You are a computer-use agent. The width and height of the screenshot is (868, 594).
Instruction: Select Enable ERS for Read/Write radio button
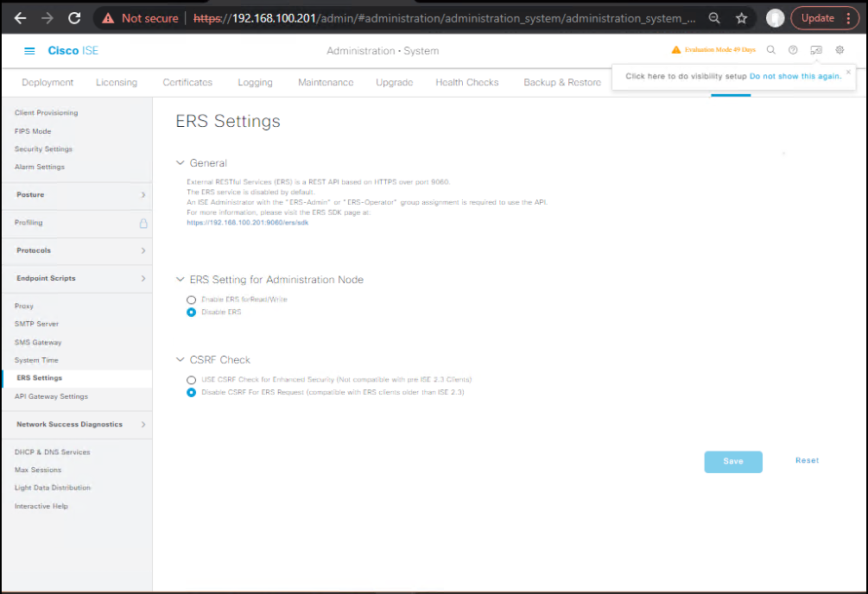pos(191,300)
